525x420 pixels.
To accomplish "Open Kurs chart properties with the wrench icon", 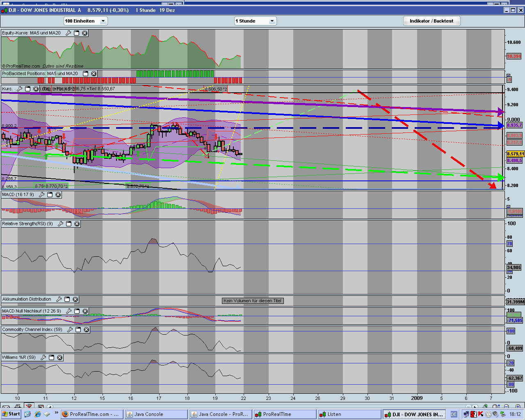I will [x=20, y=89].
